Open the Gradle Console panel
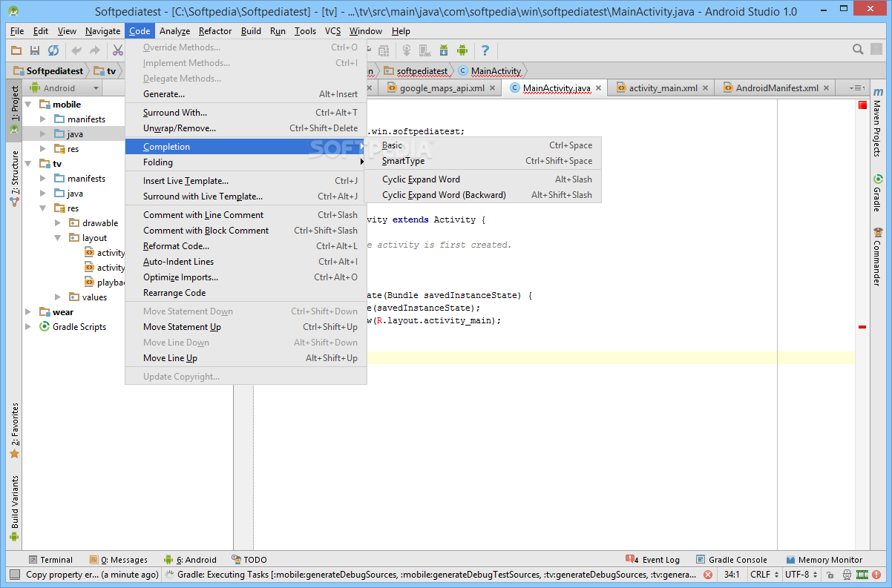Viewport: 892px width, 588px height. click(732, 560)
